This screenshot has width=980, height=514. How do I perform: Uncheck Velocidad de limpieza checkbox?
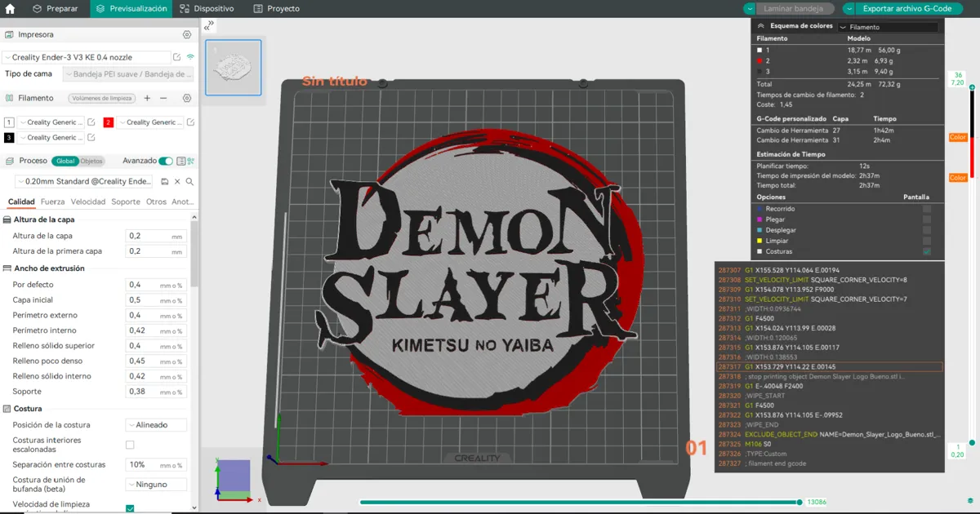pos(130,508)
